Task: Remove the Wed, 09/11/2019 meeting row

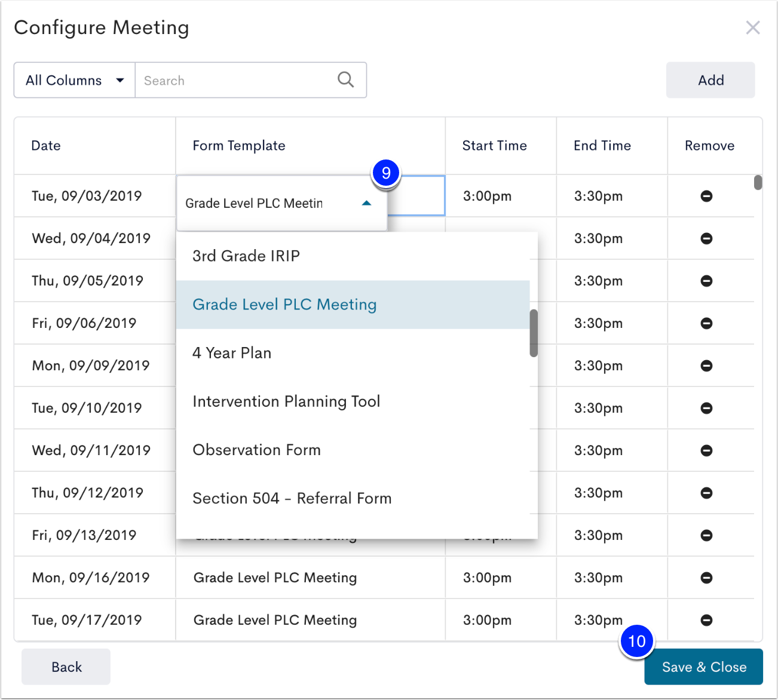Action: [x=706, y=450]
